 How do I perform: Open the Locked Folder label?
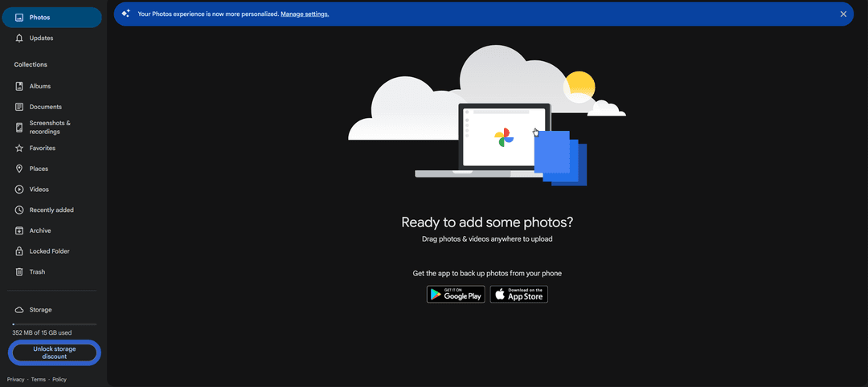click(x=49, y=251)
